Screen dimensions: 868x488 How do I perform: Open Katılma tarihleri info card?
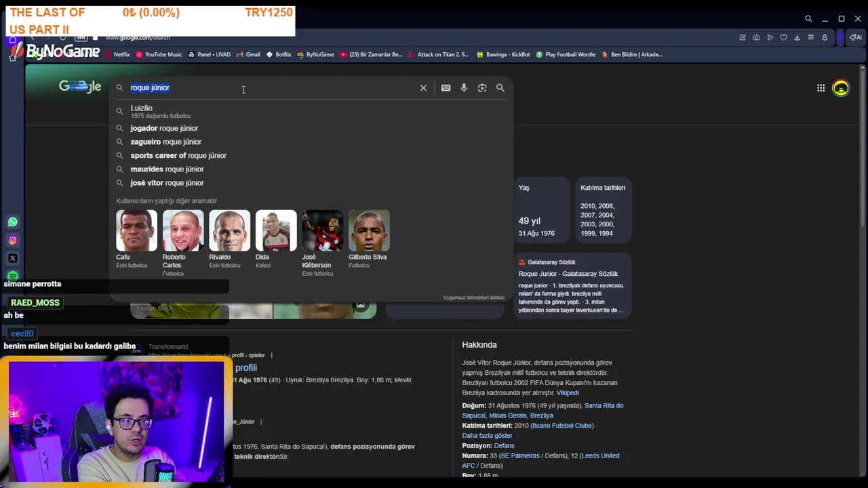point(604,210)
